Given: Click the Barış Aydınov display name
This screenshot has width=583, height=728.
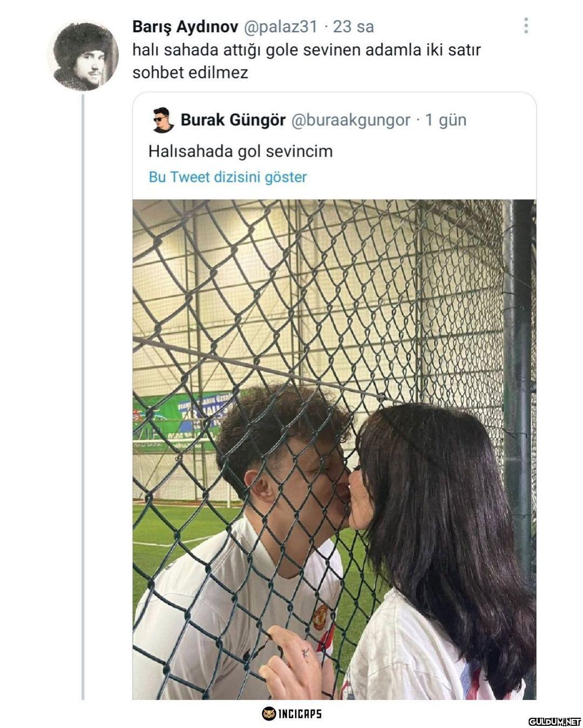Looking at the screenshot, I should pyautogui.click(x=186, y=26).
